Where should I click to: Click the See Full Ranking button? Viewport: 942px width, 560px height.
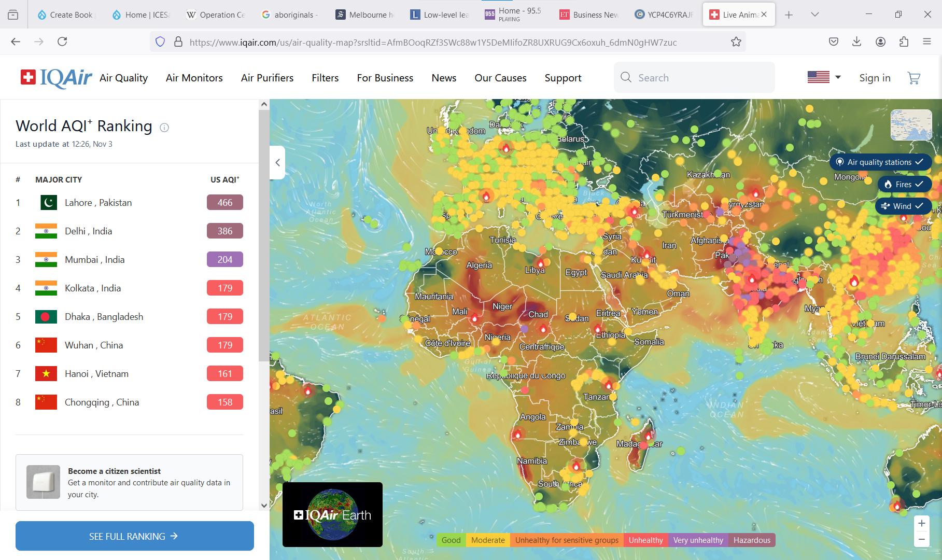click(134, 536)
